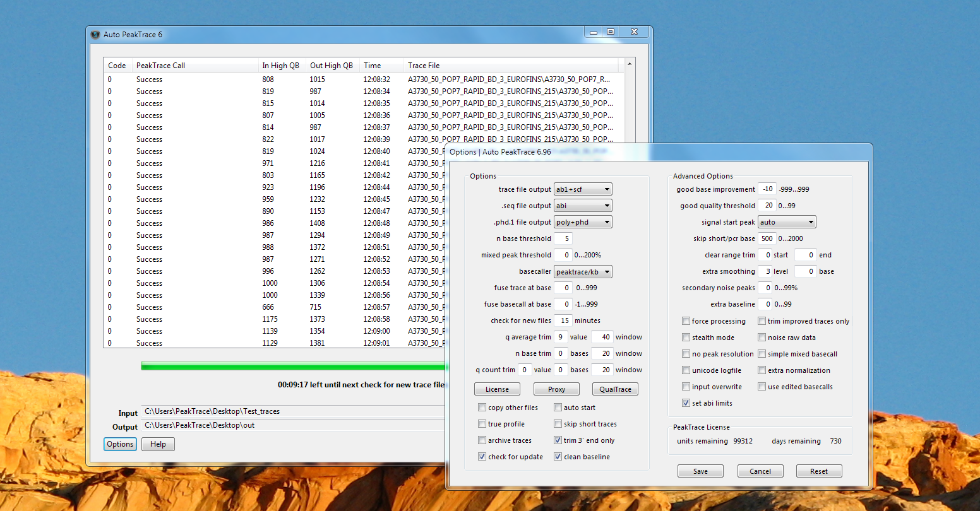Expand the signal start peak dropdown
This screenshot has width=980, height=511.
(x=787, y=222)
